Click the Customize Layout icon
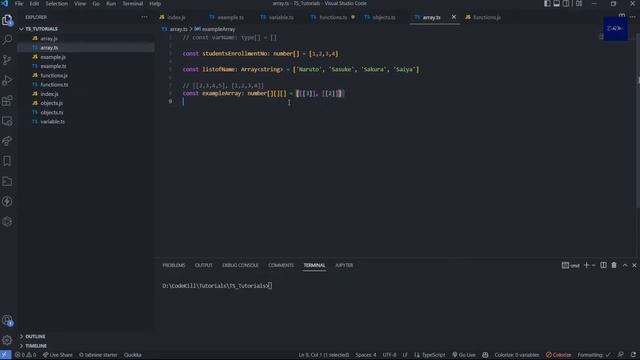This screenshot has height=360, width=640. [579, 4]
